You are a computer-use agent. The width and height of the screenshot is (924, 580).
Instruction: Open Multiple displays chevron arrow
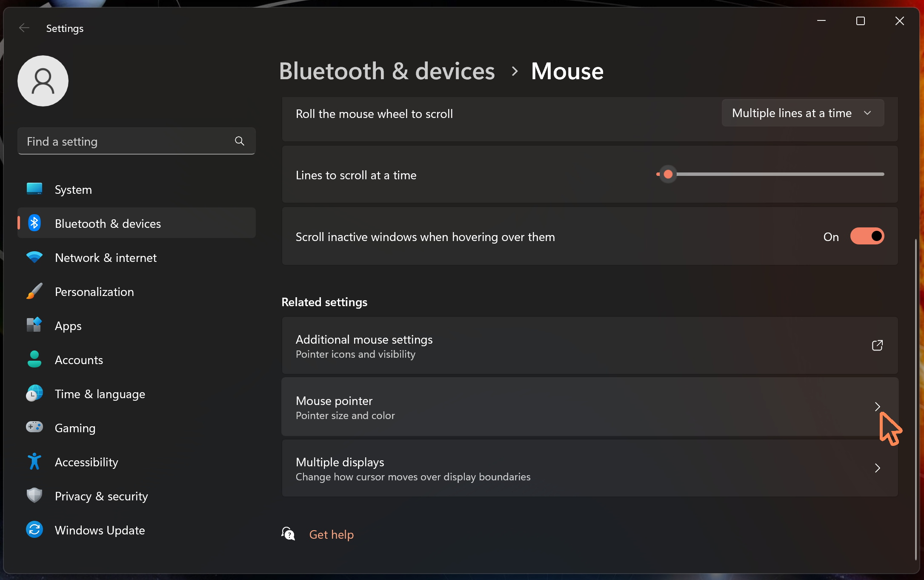877,468
